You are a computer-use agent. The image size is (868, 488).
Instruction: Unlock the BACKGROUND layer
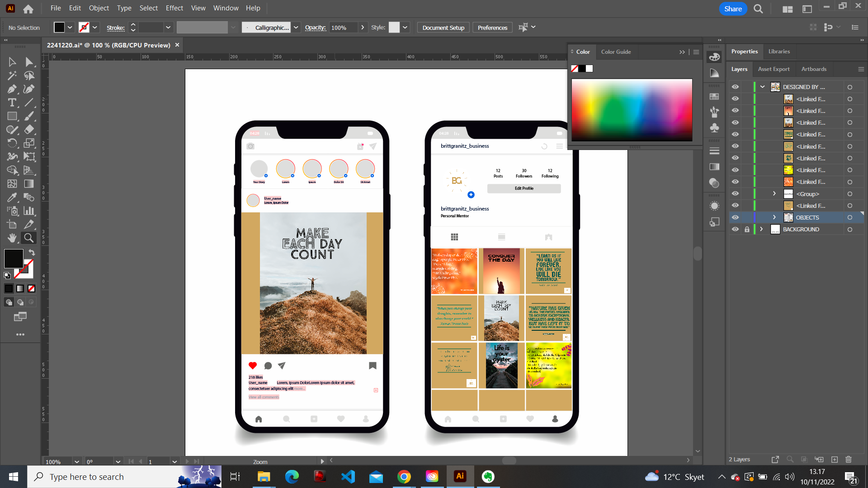pyautogui.click(x=747, y=229)
